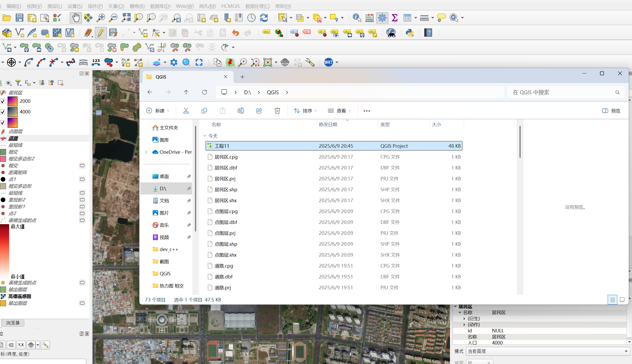Click the Toggle Editing pencil icon
The height and width of the screenshot is (364, 632).
[x=101, y=33]
